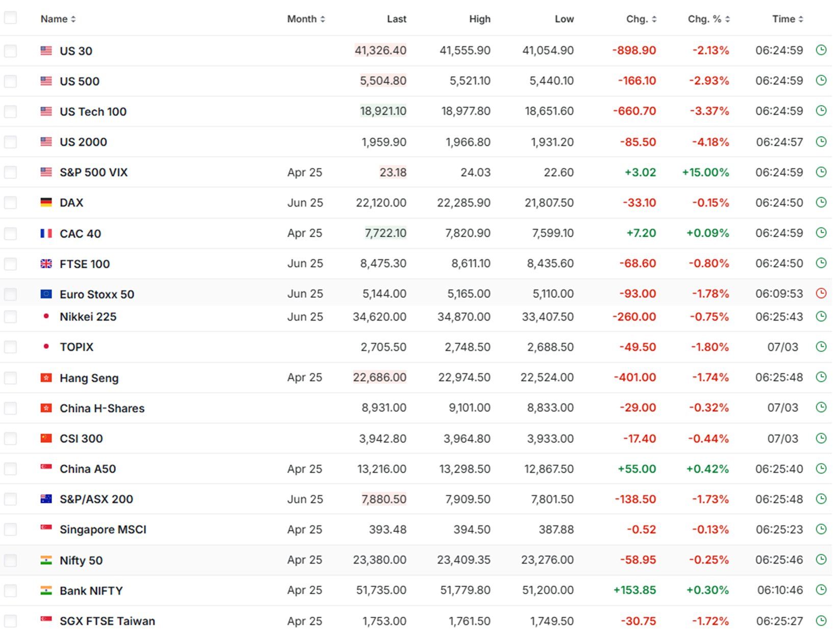840x633 pixels.
Task: Click the clock icon in the US 30 row
Action: 821,50
